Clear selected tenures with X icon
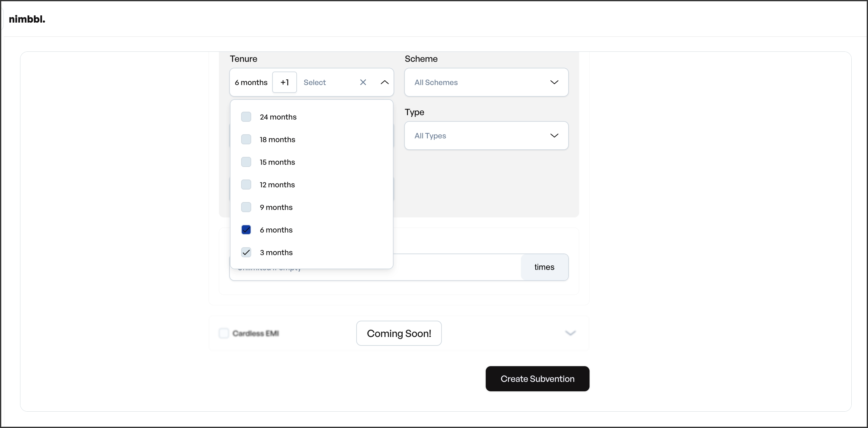The width and height of the screenshot is (868, 428). point(363,82)
